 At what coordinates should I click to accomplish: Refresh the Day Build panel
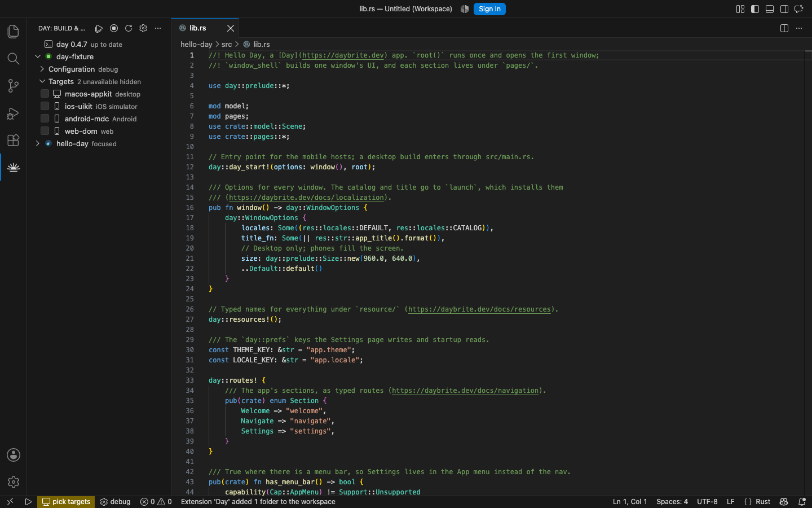pyautogui.click(x=129, y=28)
